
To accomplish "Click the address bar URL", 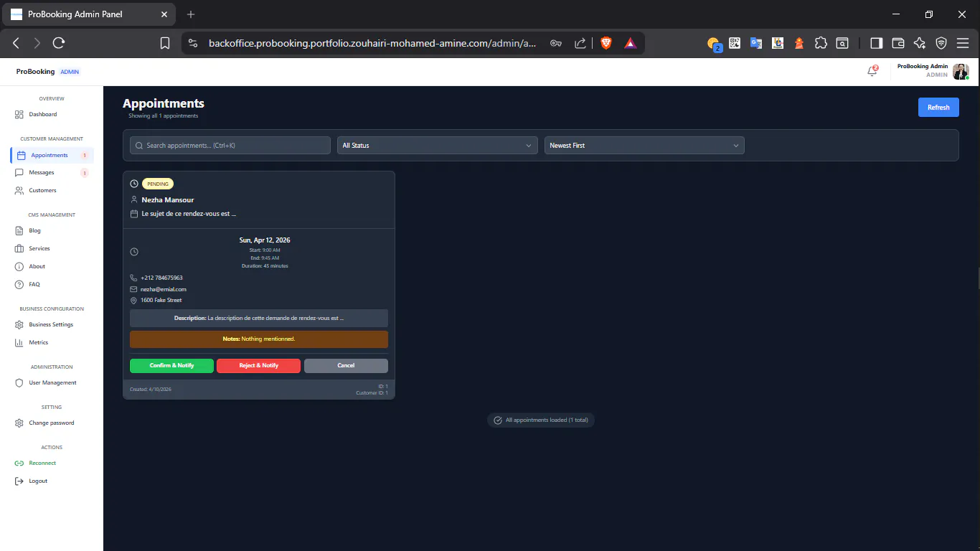I will click(x=372, y=43).
